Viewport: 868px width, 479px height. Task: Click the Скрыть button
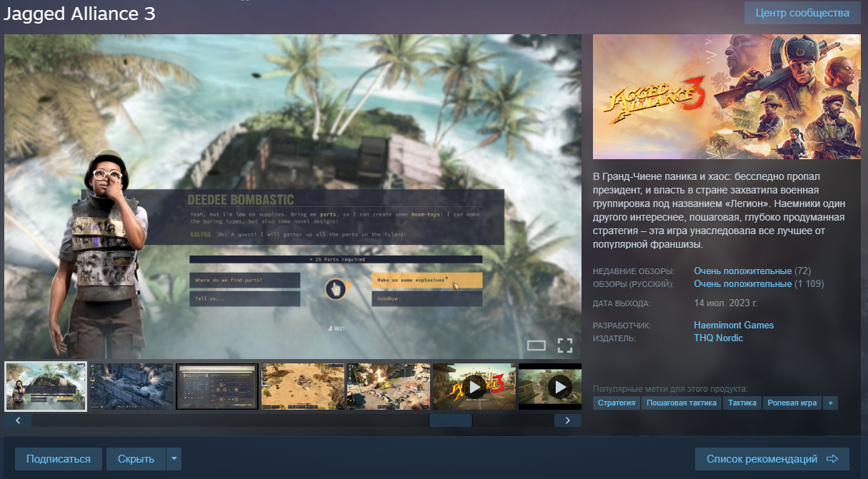tap(136, 459)
